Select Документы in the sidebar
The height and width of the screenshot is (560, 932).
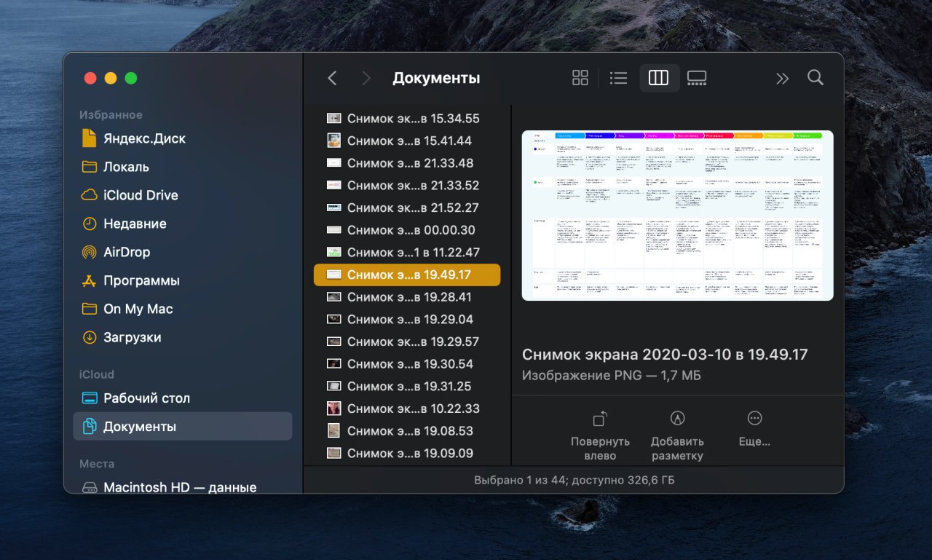click(x=183, y=427)
